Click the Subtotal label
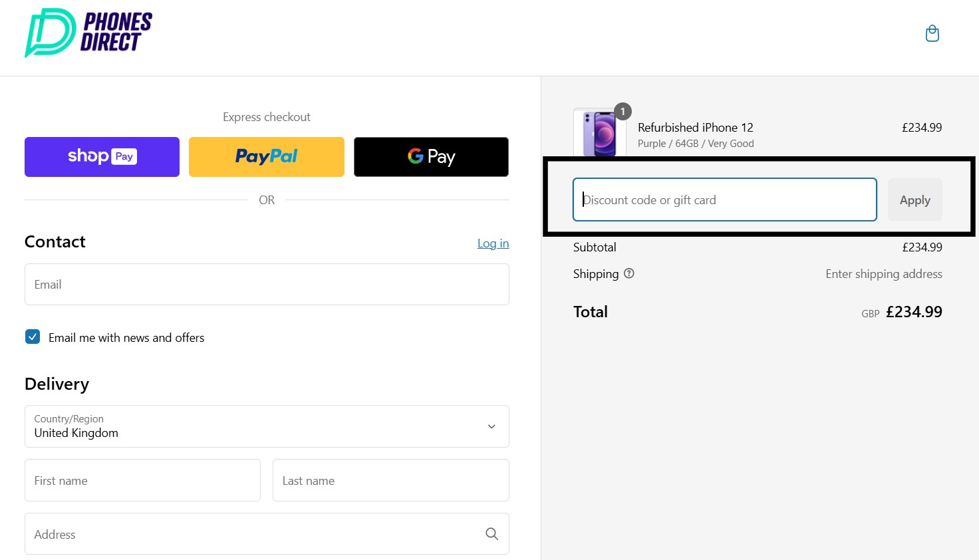 click(x=595, y=247)
